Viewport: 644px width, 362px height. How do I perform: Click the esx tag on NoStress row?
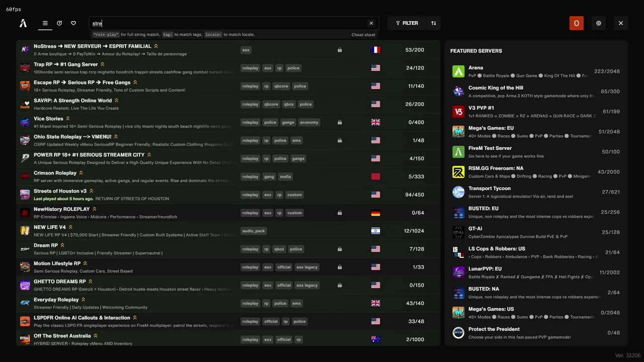pyautogui.click(x=246, y=50)
